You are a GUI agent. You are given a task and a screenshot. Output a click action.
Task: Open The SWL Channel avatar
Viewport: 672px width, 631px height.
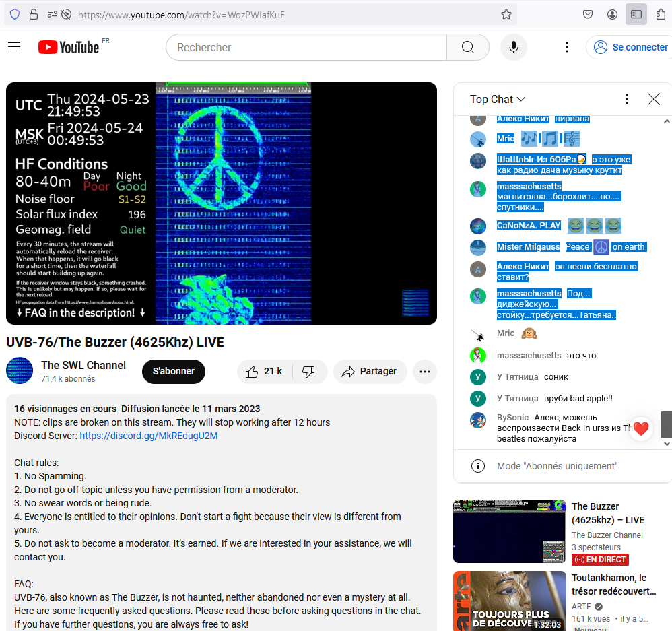tap(20, 370)
